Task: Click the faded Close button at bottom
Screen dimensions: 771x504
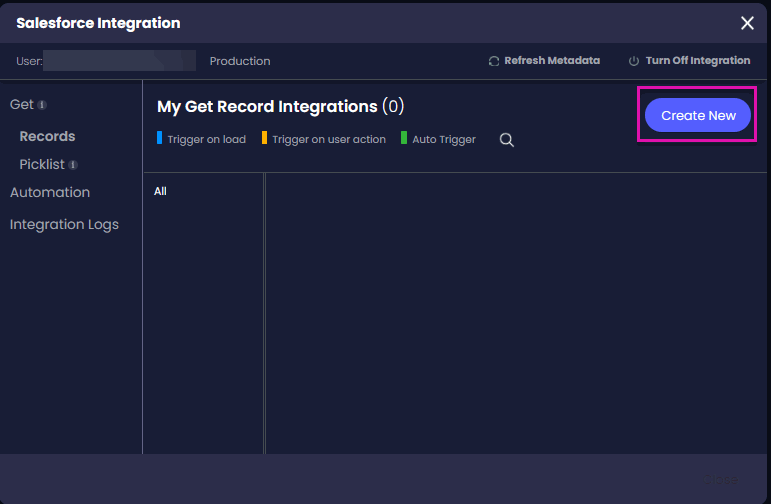Action: pyautogui.click(x=720, y=479)
